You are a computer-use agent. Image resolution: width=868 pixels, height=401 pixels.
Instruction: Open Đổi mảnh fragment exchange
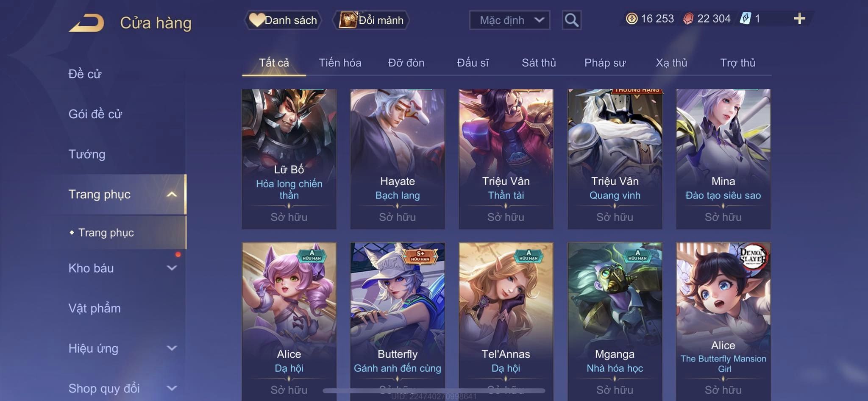(371, 20)
